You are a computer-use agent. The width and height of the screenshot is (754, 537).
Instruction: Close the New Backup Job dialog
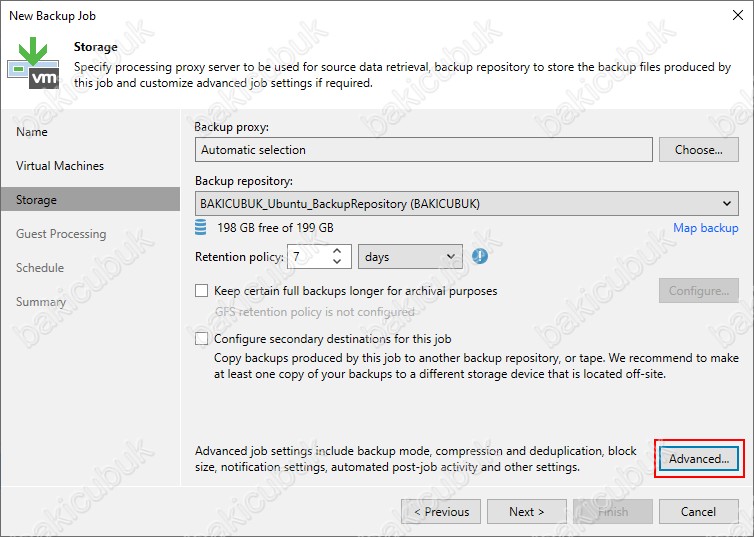pyautogui.click(x=738, y=15)
